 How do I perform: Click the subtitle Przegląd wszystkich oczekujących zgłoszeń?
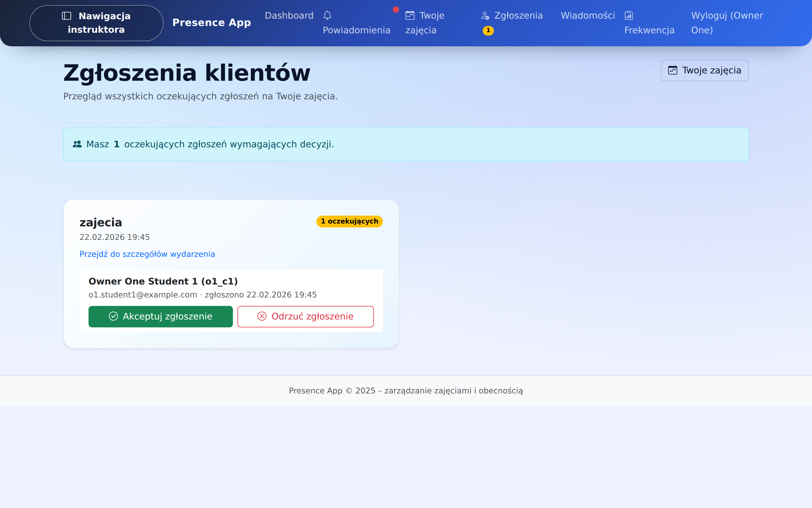point(200,97)
